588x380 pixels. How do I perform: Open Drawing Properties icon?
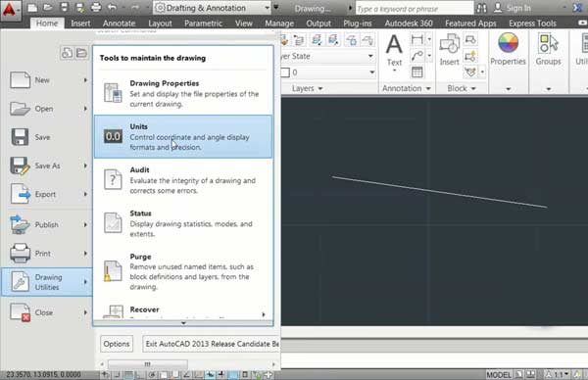point(113,93)
